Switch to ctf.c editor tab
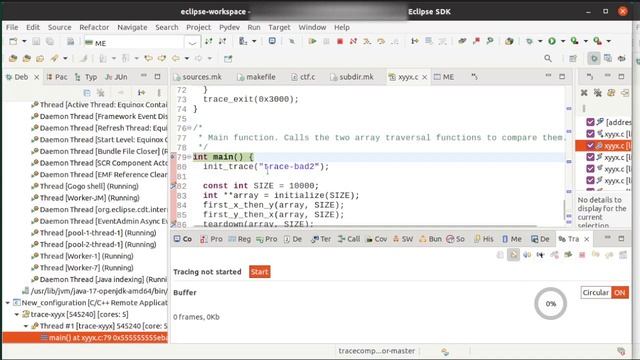This screenshot has height=360, width=640. [x=303, y=77]
